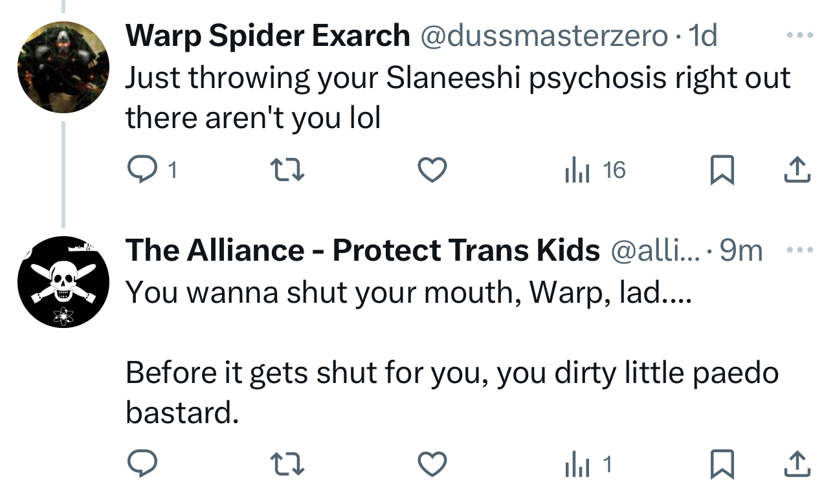
Task: Bookmark Warp Spider Exarch's tweet
Action: [722, 170]
